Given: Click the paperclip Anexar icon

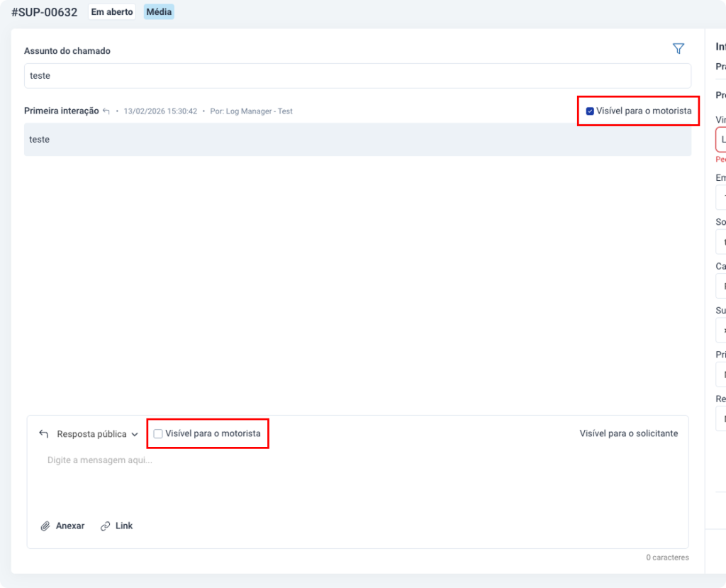Looking at the screenshot, I should pos(45,526).
